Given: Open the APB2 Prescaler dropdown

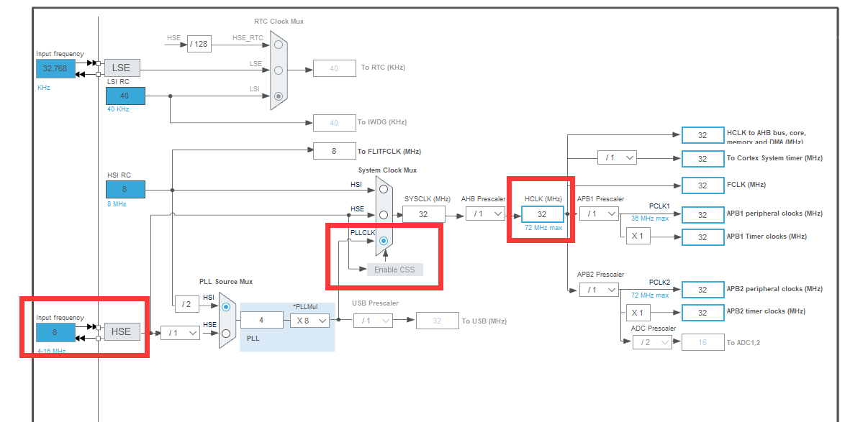Looking at the screenshot, I should click(x=600, y=289).
